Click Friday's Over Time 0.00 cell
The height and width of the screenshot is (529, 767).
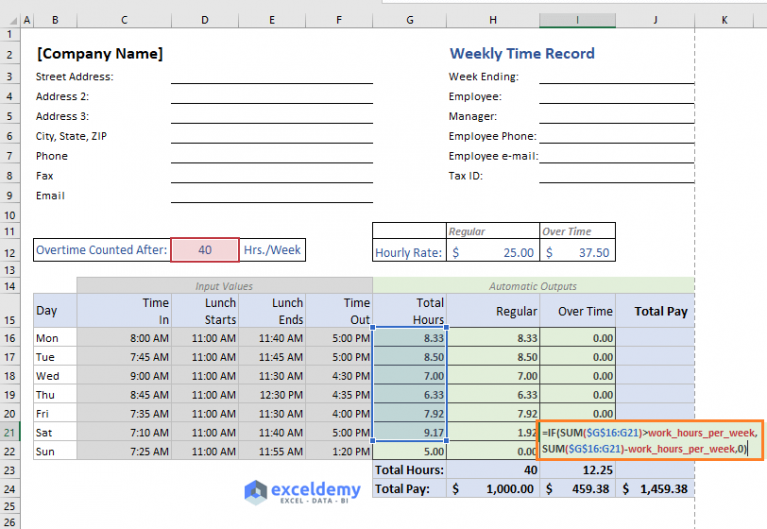(578, 414)
